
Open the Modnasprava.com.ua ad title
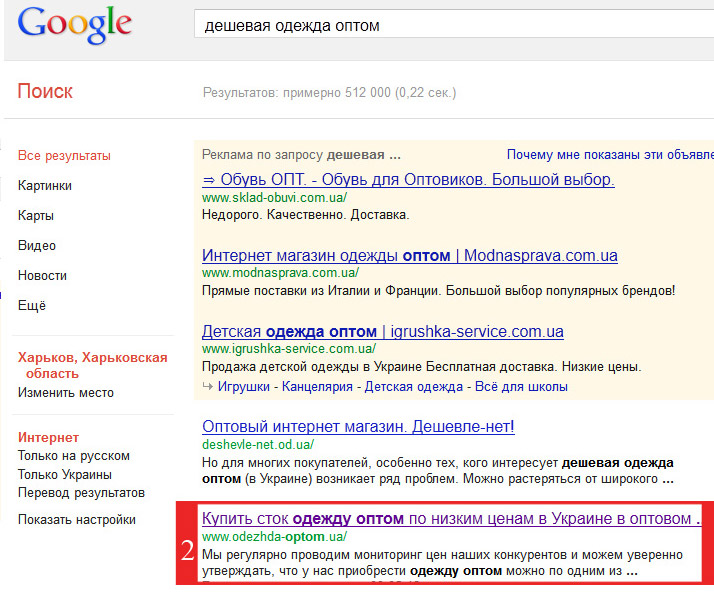(410, 256)
